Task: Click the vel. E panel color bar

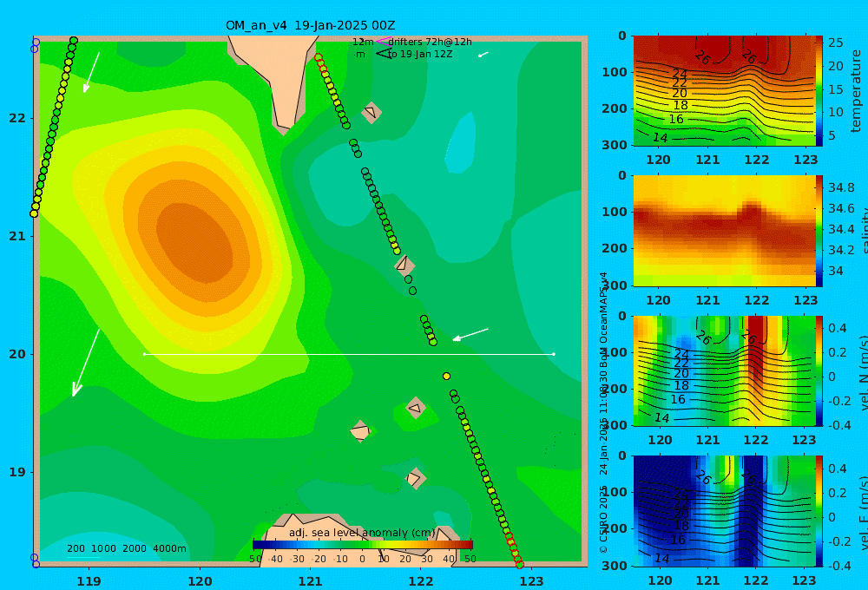Action: 819,511
